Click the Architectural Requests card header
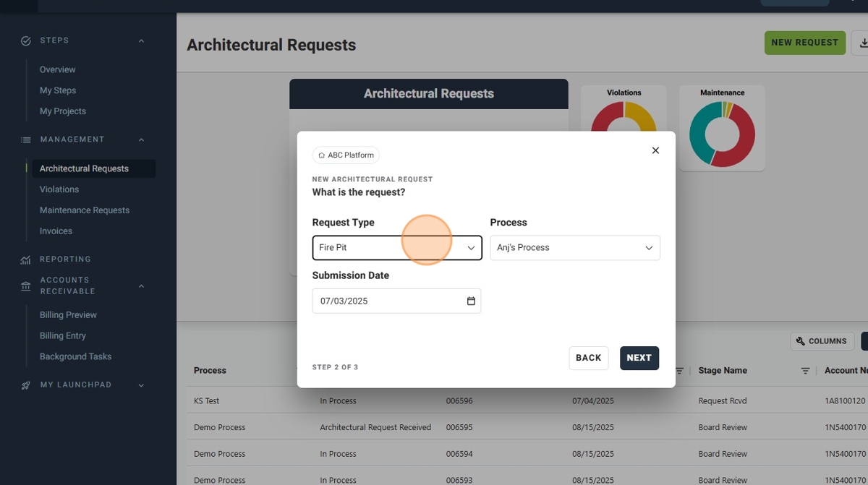Viewport: 868px width, 485px height. pyautogui.click(x=429, y=94)
